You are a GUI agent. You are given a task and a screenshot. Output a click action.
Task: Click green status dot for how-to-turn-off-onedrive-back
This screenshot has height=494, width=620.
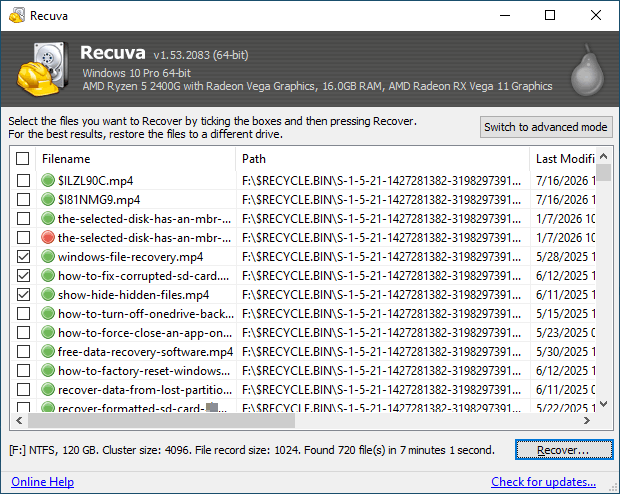point(48,313)
